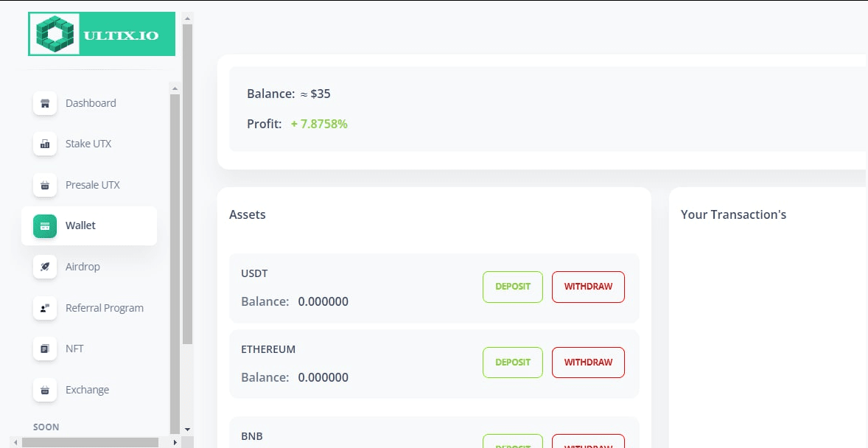Open the Referral Program menu item
Image resolution: width=868 pixels, height=448 pixels.
(104, 308)
